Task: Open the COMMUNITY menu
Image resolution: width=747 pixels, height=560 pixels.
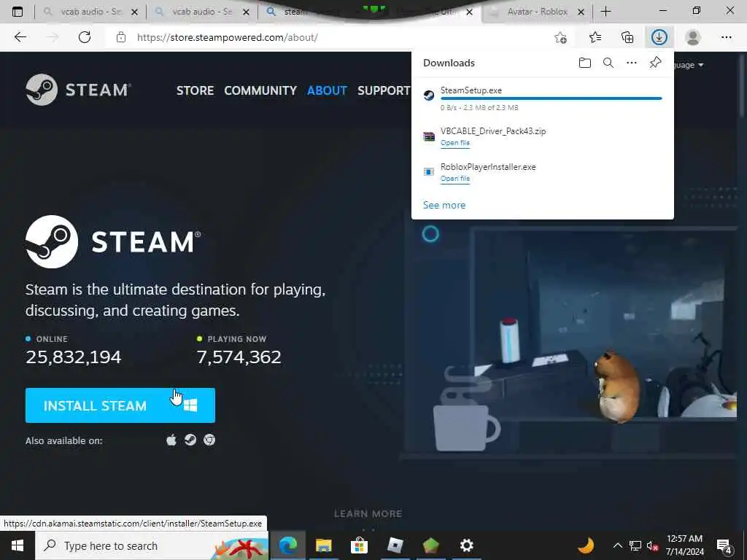Action: (x=260, y=90)
